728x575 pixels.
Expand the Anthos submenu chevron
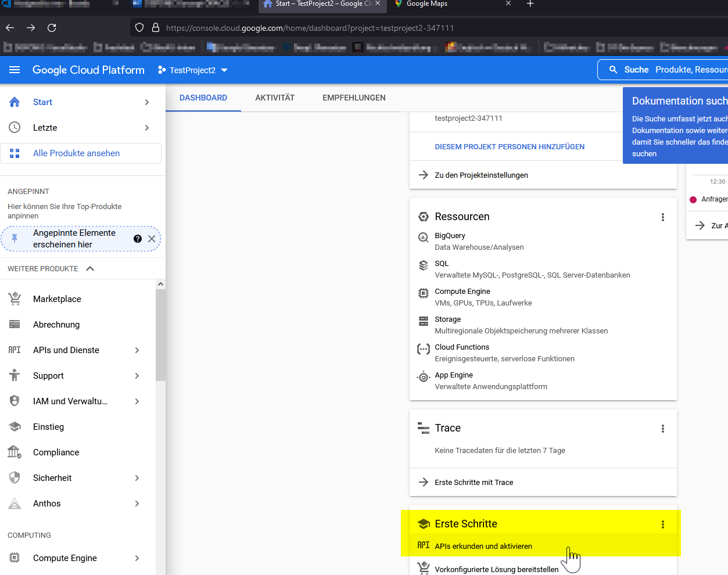coord(137,504)
